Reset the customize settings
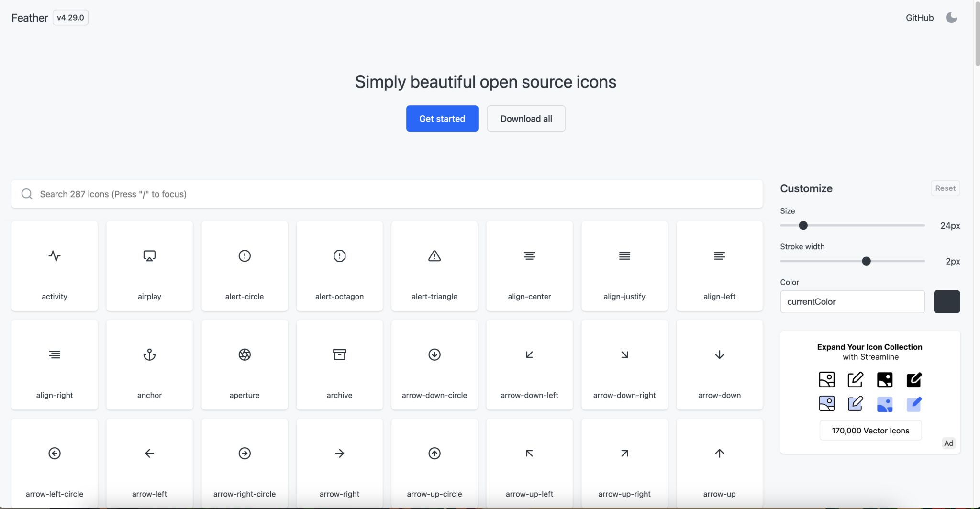 pyautogui.click(x=945, y=188)
